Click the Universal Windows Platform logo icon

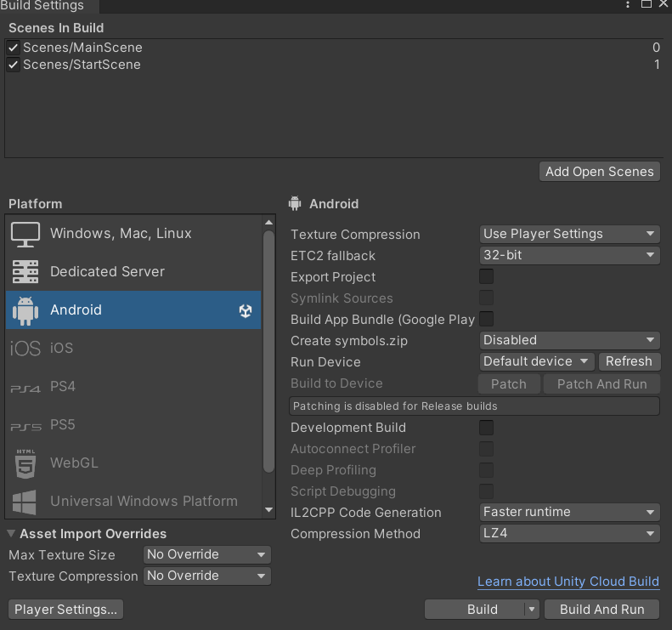click(24, 502)
